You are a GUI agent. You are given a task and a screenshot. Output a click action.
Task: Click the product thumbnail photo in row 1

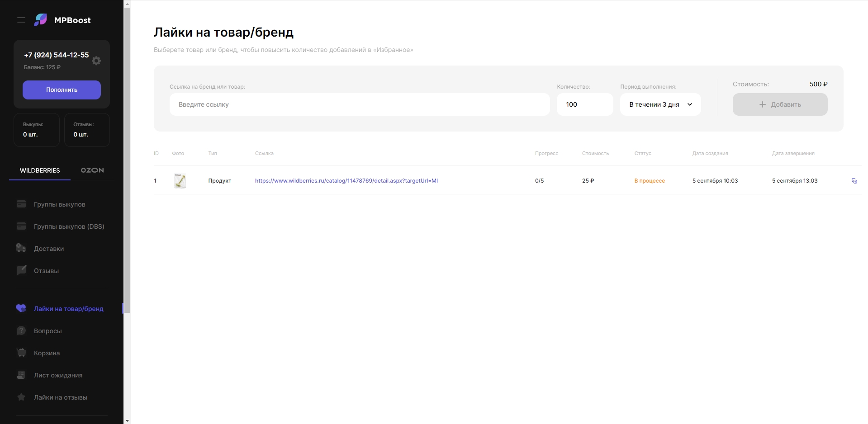click(x=180, y=181)
